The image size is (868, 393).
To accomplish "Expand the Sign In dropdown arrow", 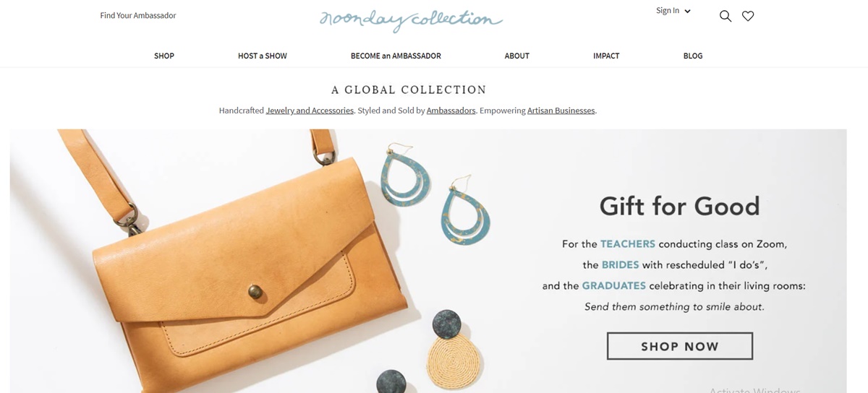I will tap(687, 11).
